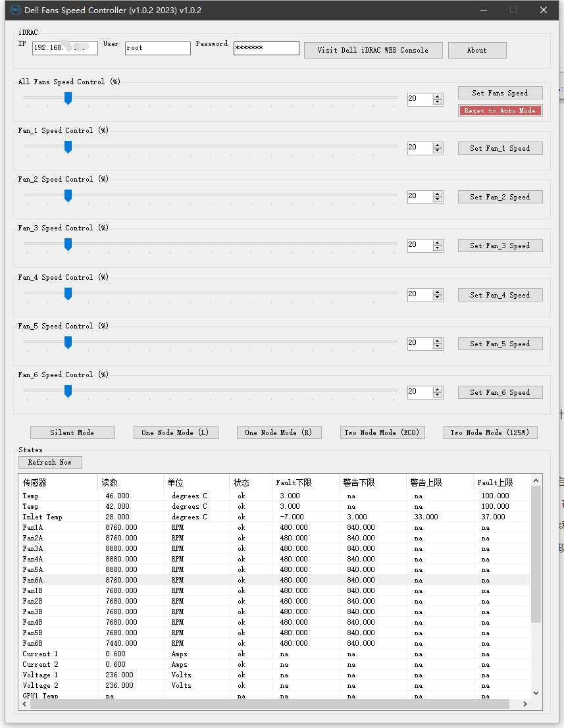Viewport: 564px width, 728px height.
Task: Select the Fan6B sensor row
Action: [x=275, y=643]
